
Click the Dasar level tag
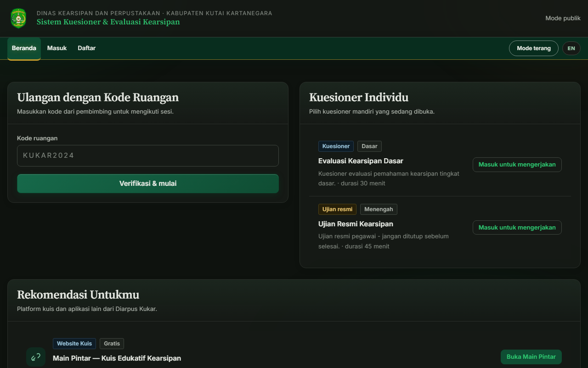coord(369,146)
